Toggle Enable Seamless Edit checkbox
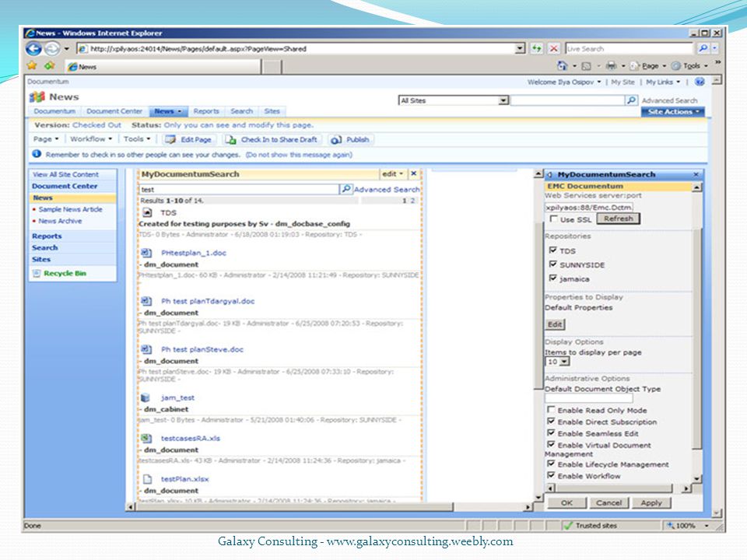Image resolution: width=747 pixels, height=560 pixels. click(x=551, y=433)
